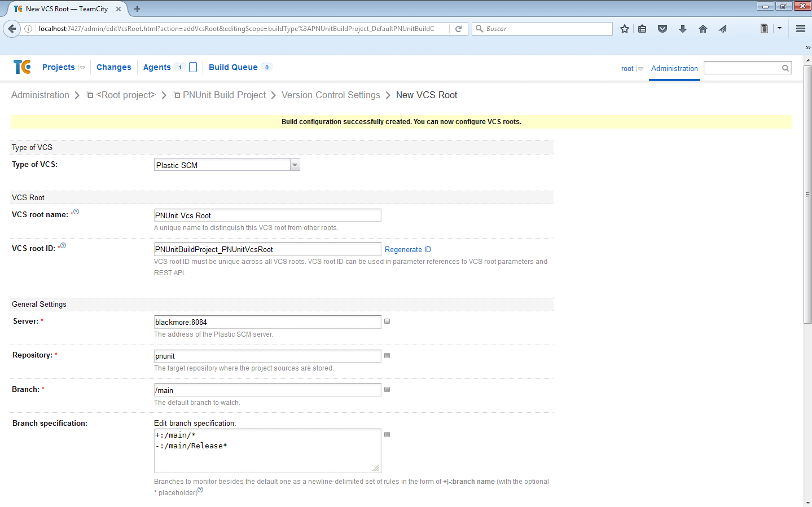Switch to the Changes tab
812x507 pixels.
(x=113, y=67)
